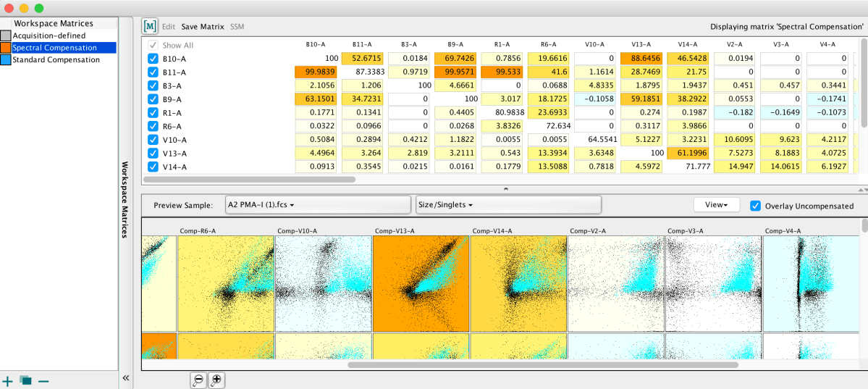Screen dimensions: 868x389
Task: Uncheck the B10-A row checkbox
Action: pyautogui.click(x=153, y=59)
